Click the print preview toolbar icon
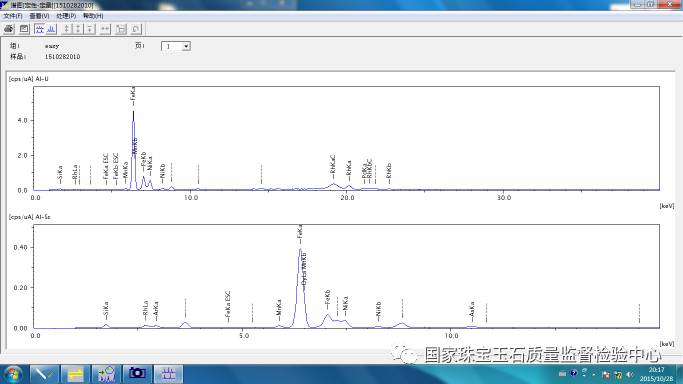The image size is (683, 384). point(24,29)
